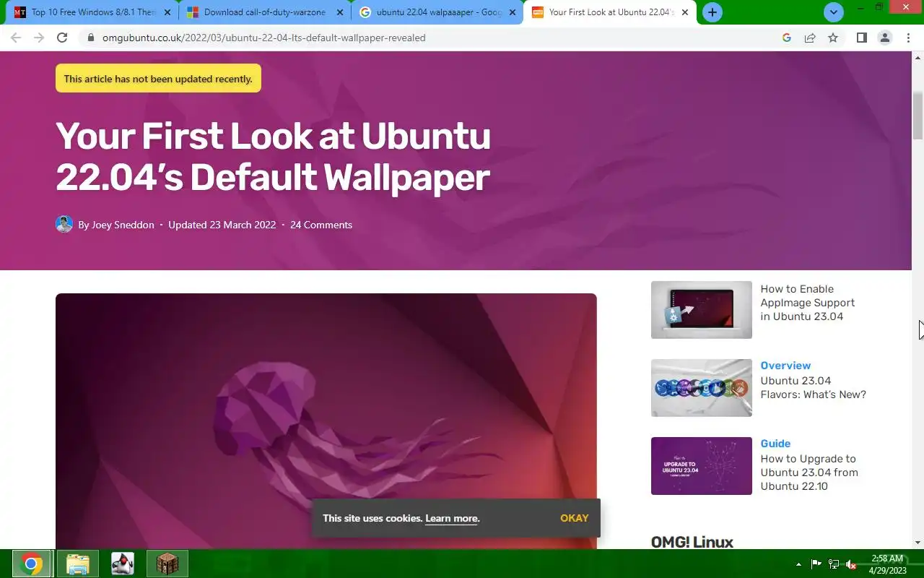
Task: Close the active OMG Ubuntu tab
Action: (x=685, y=12)
